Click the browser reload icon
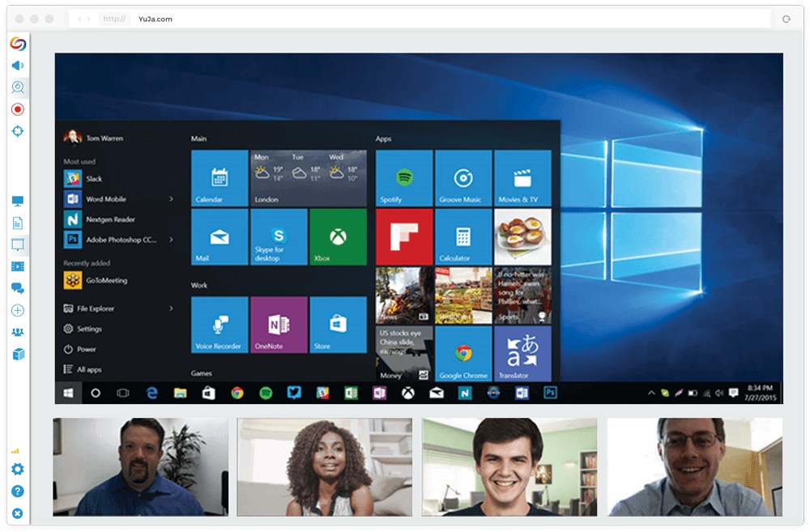 [x=787, y=19]
